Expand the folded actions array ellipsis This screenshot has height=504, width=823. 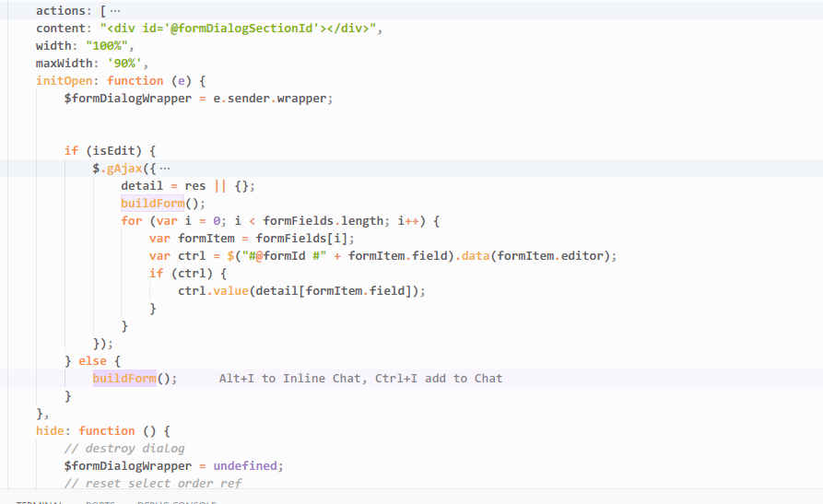pyautogui.click(x=115, y=10)
